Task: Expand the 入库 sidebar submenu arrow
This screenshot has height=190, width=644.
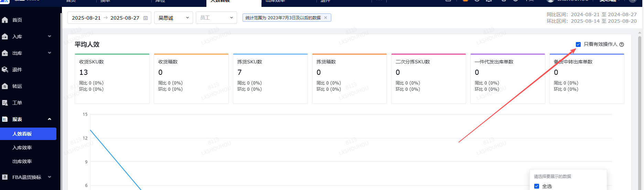Action: click(x=50, y=37)
